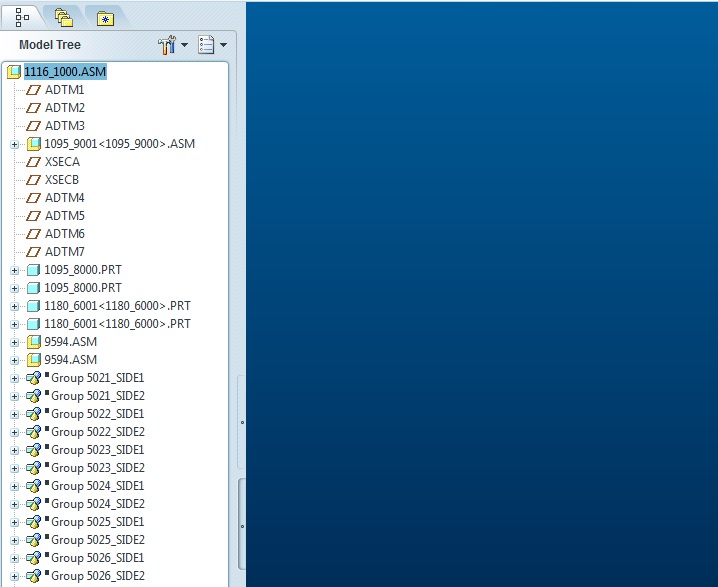
Task: Open the Favorites tab
Action: tap(105, 19)
